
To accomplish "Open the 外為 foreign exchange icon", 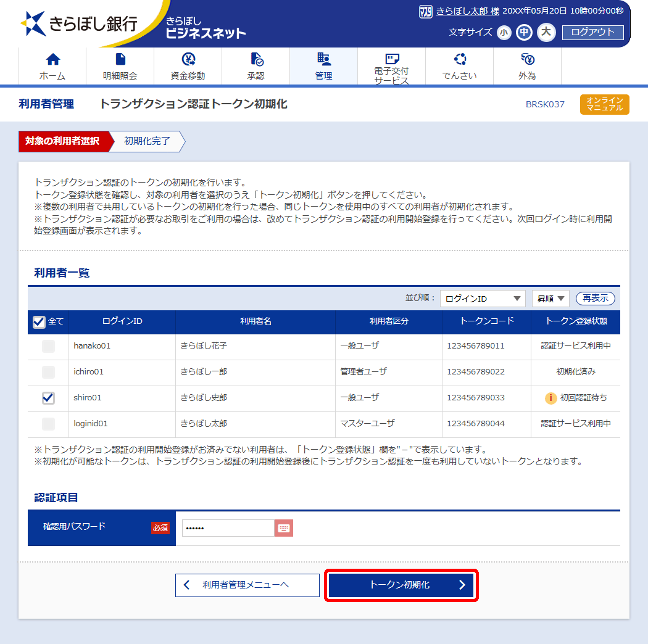I will pos(528,59).
